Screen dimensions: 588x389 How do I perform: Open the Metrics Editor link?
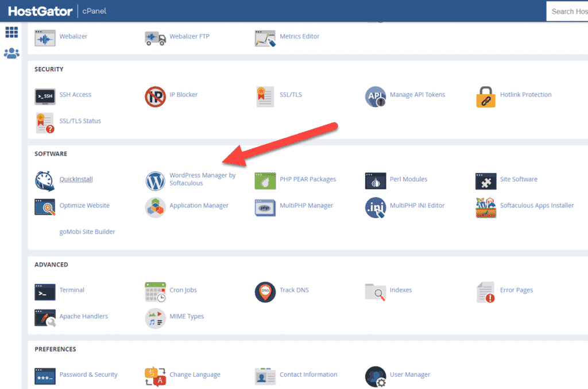point(299,36)
